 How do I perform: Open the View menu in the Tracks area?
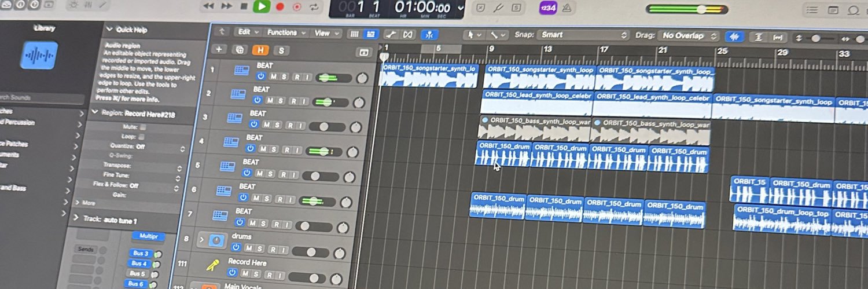(x=326, y=33)
